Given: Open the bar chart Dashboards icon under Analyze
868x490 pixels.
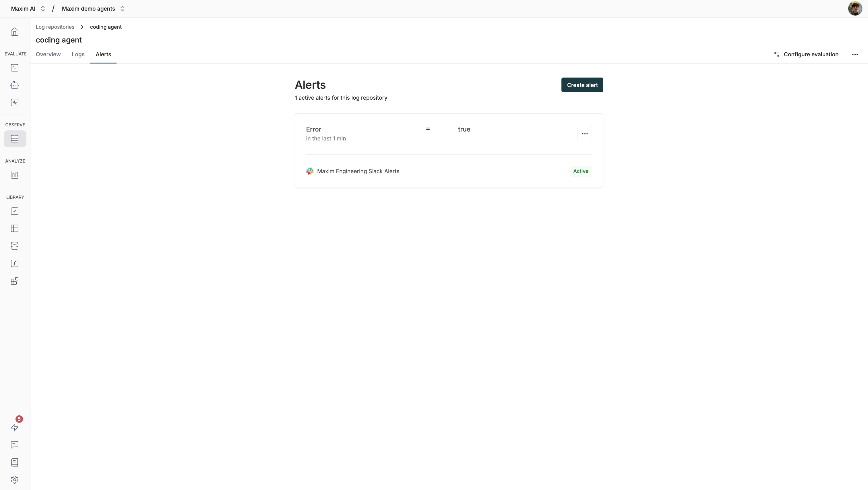Looking at the screenshot, I should point(14,175).
